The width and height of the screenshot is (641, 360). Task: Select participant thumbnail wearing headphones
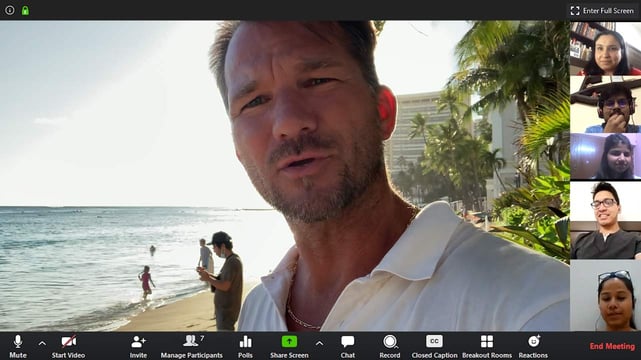(605, 105)
